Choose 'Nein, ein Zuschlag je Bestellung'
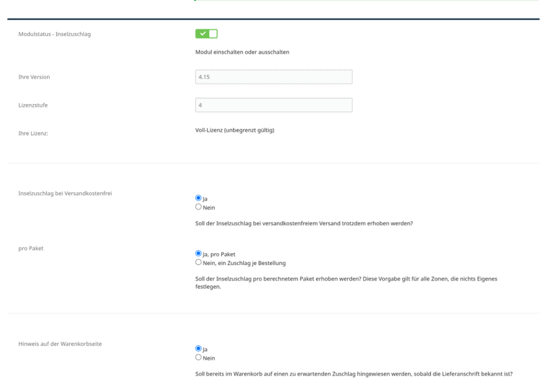Screen dimensions: 547x392 click(198, 262)
